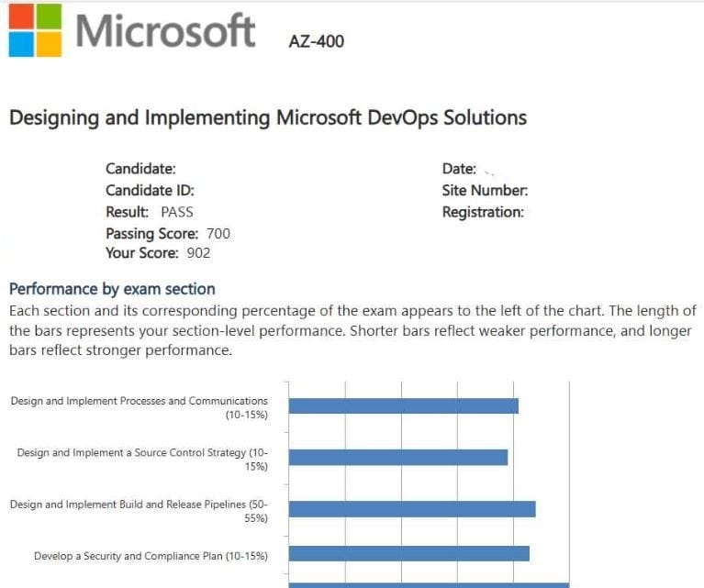Click the Your Score 902 value

(x=198, y=253)
